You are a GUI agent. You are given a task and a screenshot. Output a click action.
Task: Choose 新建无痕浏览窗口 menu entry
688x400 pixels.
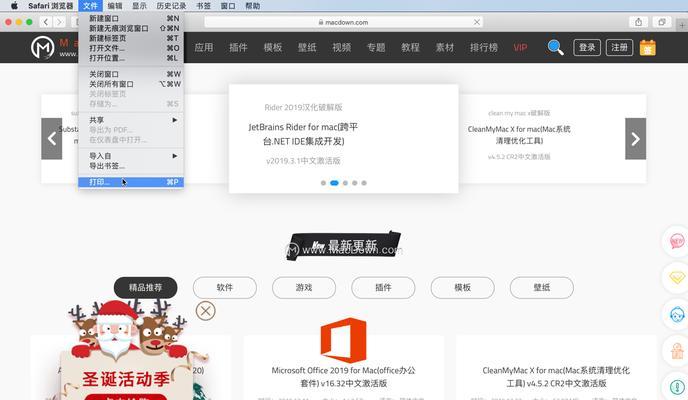(131, 28)
